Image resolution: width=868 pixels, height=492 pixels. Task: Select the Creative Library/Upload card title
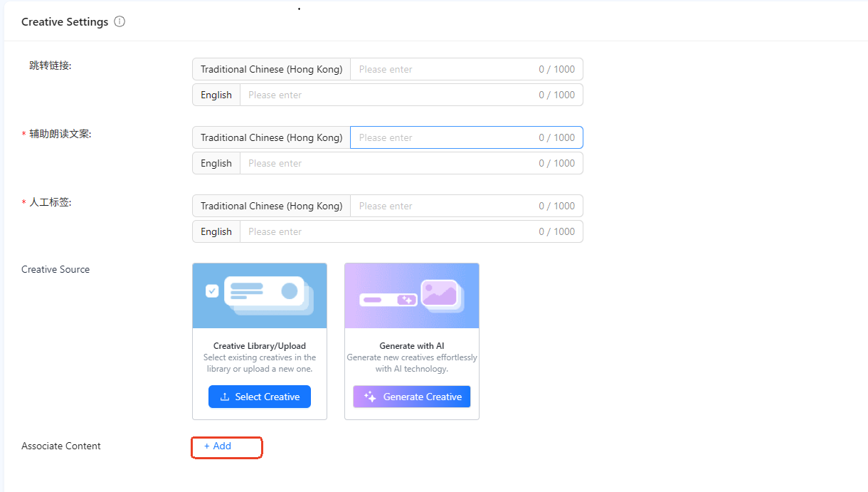click(x=260, y=346)
